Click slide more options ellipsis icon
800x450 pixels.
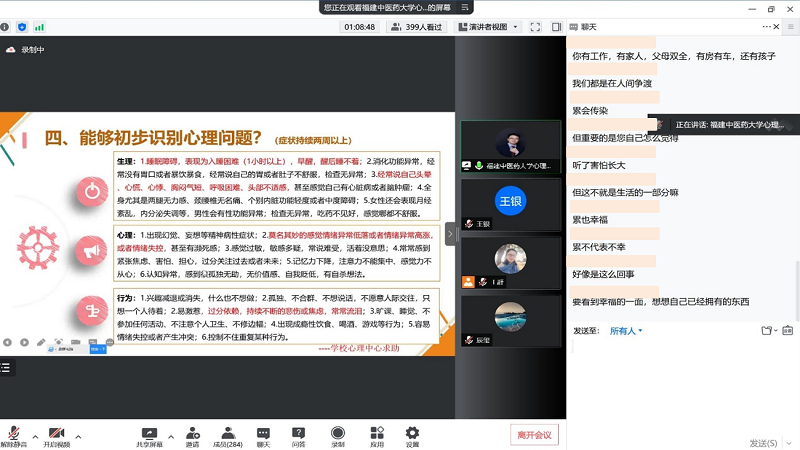click(109, 342)
